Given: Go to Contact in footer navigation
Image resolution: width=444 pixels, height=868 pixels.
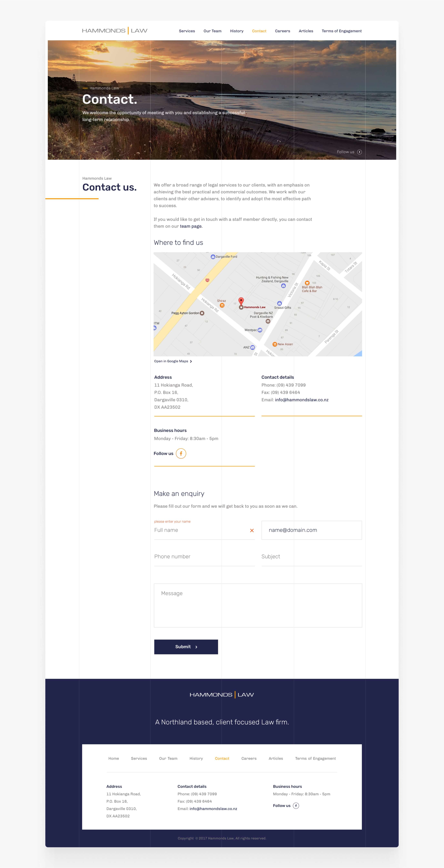Looking at the screenshot, I should click(222, 759).
